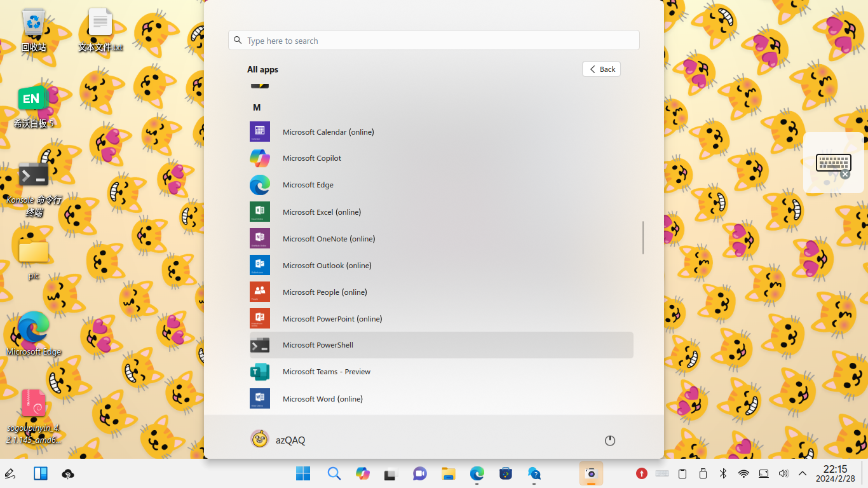Open the blue panels icon at taskbar left
This screenshot has height=488, width=868.
pyautogui.click(x=41, y=473)
